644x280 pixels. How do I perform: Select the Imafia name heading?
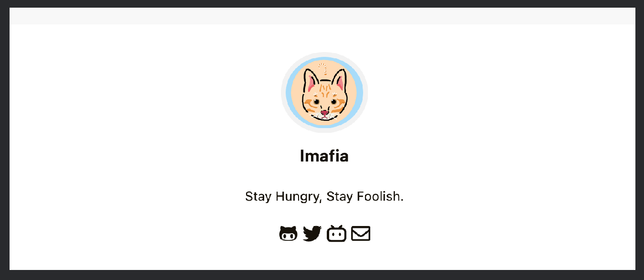point(324,156)
